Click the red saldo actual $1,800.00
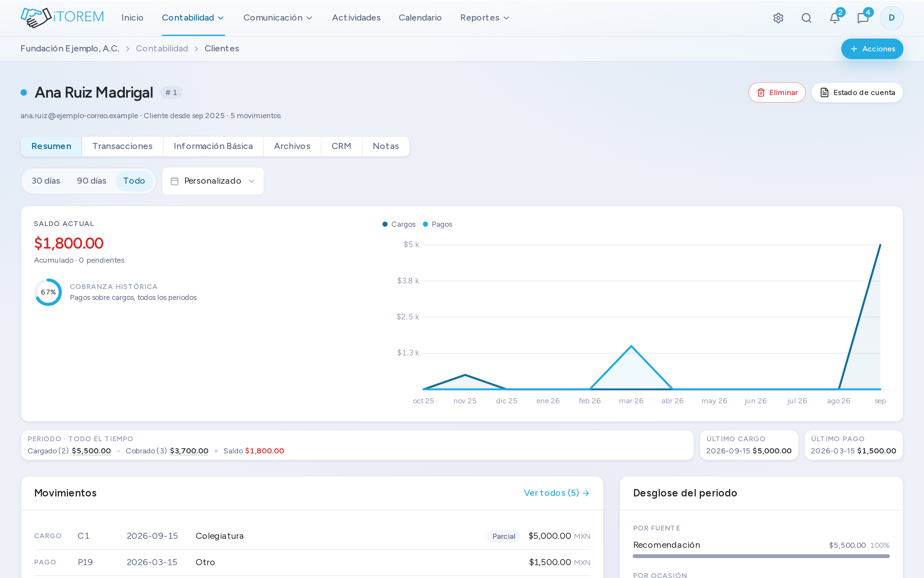924x578 pixels. click(69, 243)
